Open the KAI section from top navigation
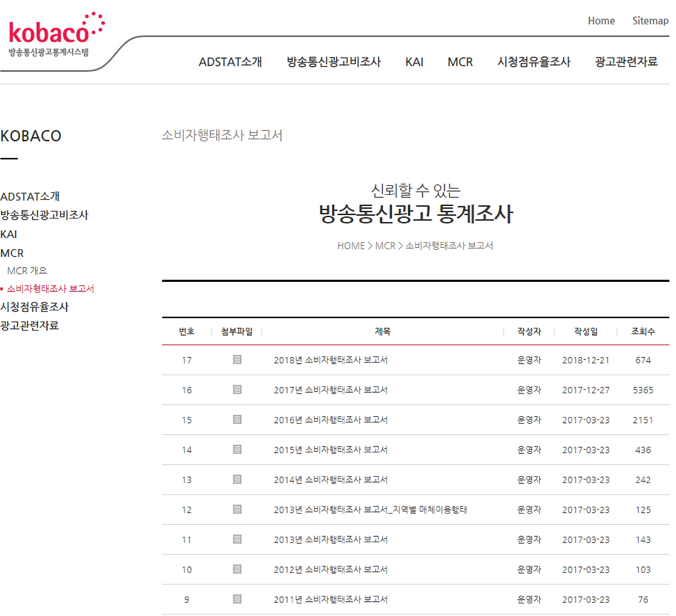This screenshot has width=676, height=616. 414,62
